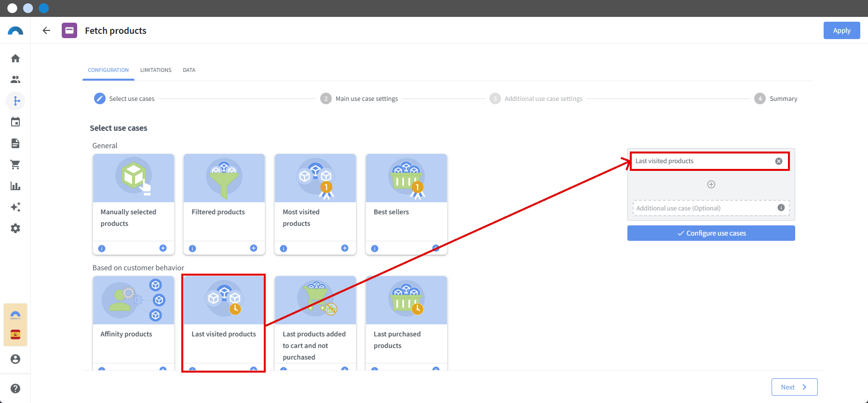Open the Help question mark icon
The height and width of the screenshot is (403, 868).
[x=15, y=389]
